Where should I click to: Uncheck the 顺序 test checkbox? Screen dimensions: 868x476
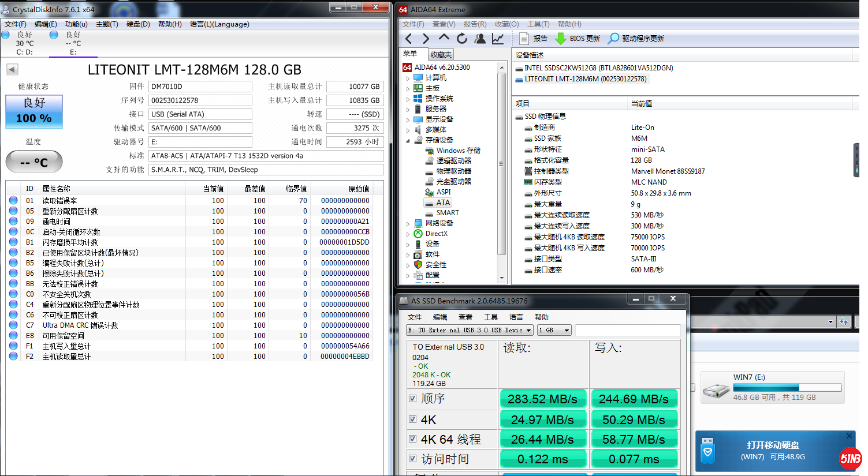[x=413, y=398]
